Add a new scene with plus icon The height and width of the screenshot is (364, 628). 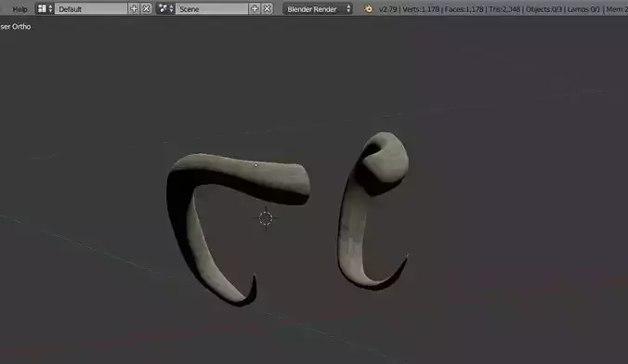pyautogui.click(x=255, y=8)
